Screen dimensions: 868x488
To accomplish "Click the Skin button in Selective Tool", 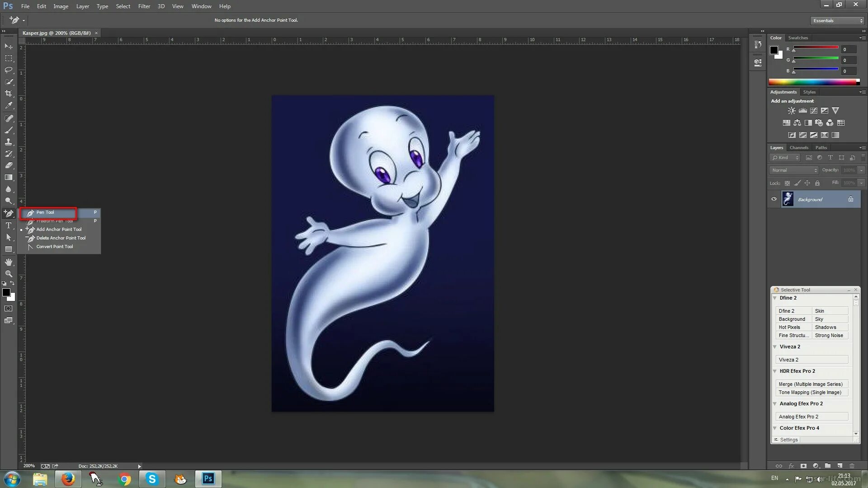I will point(830,311).
